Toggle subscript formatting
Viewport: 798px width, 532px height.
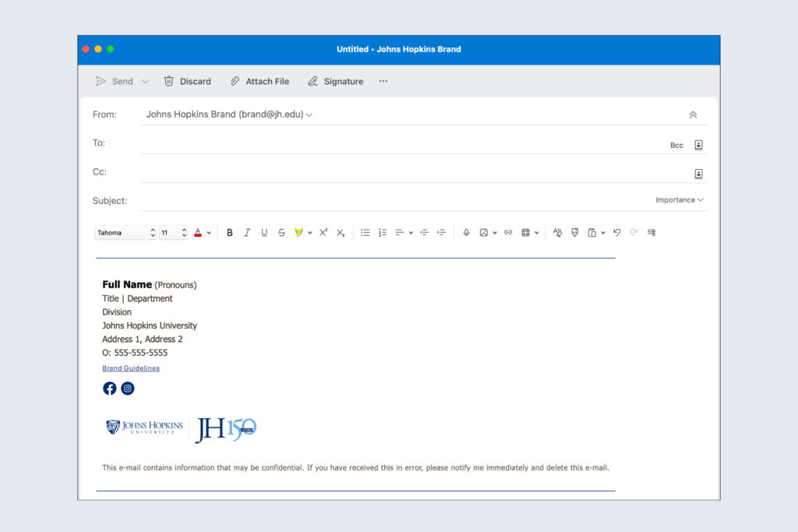coord(341,233)
